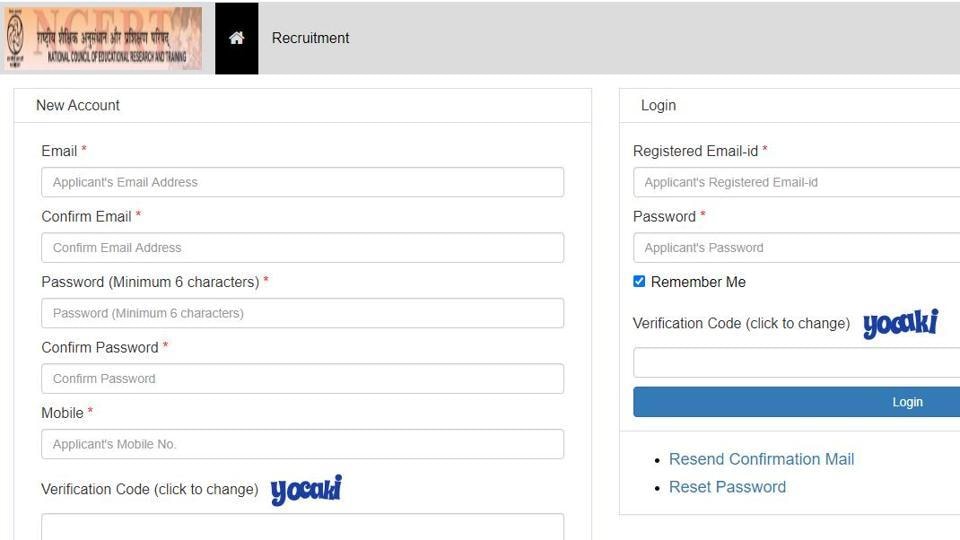The width and height of the screenshot is (960, 540).
Task: Go to home via house icon
Action: [236, 38]
